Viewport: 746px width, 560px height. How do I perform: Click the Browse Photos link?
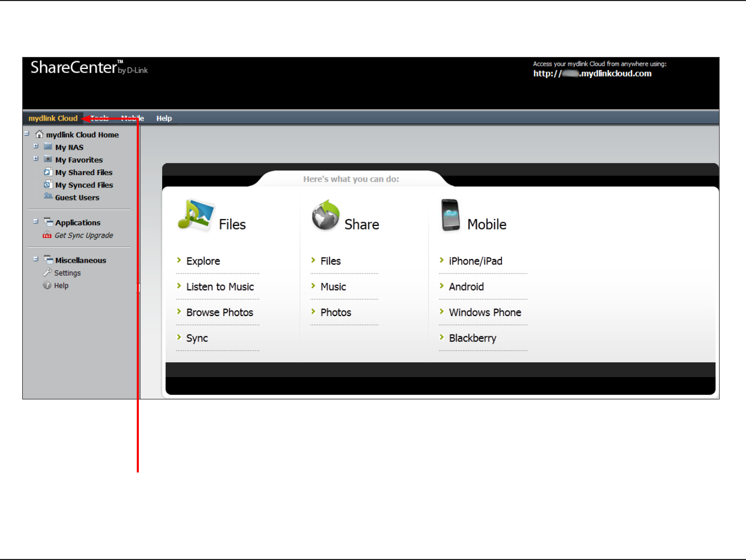(220, 312)
